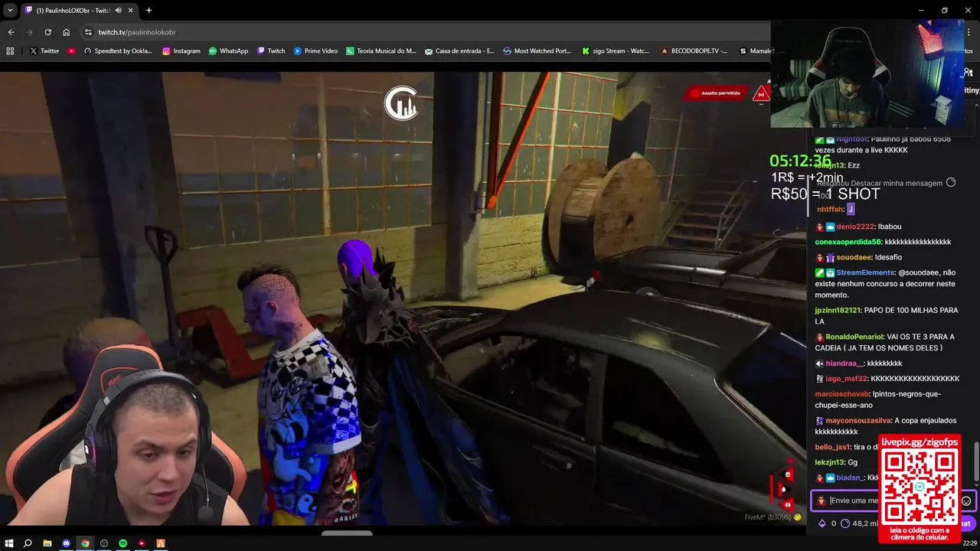Open the zigo Stream bookmark
This screenshot has width=980, height=551.
[616, 51]
